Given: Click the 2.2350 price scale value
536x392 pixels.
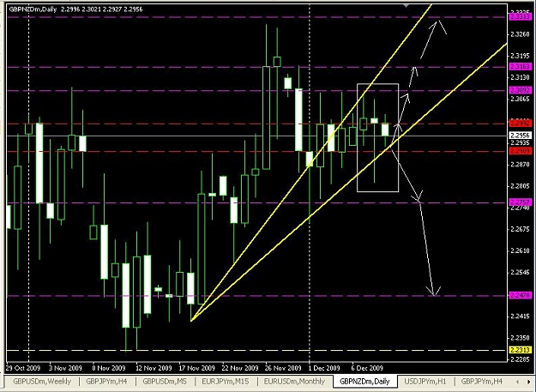Looking at the screenshot, I should [520, 338].
